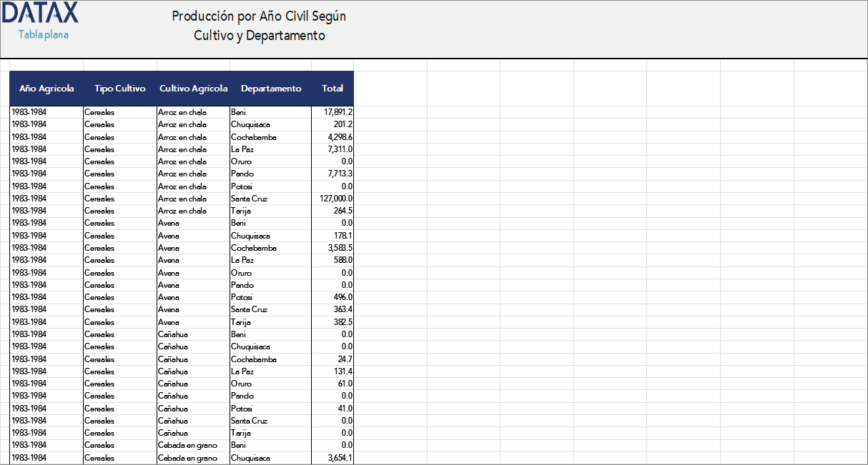
Task: Click the "Departamento" column header
Action: click(x=271, y=88)
